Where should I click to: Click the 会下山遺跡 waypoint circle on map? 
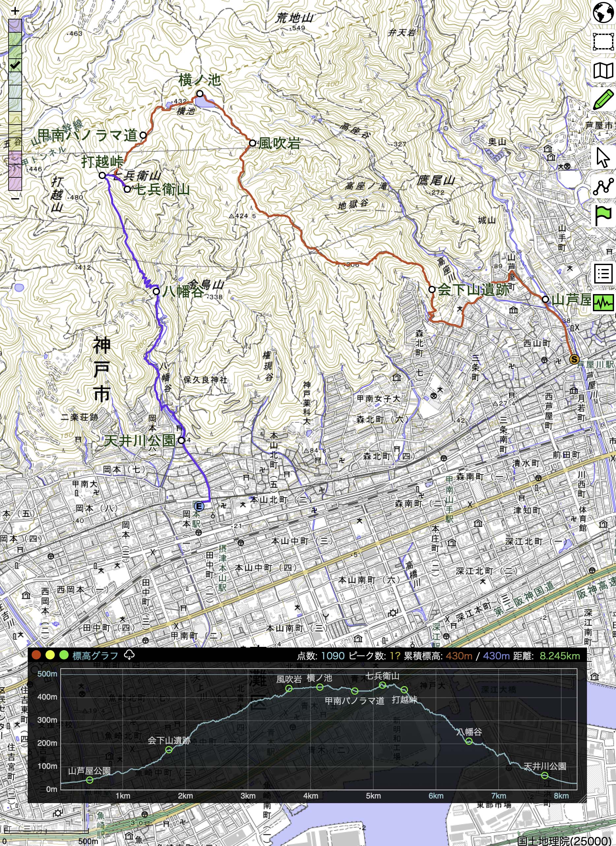point(432,289)
